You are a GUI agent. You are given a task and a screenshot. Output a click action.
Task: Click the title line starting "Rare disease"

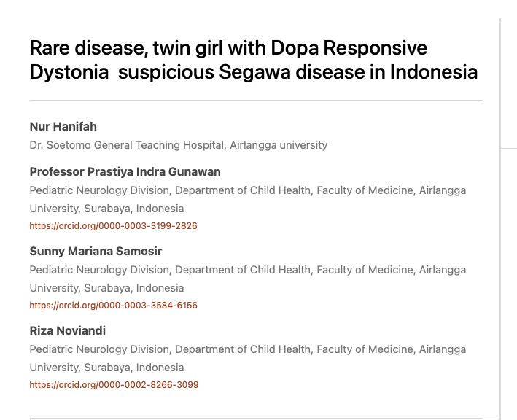(228, 49)
